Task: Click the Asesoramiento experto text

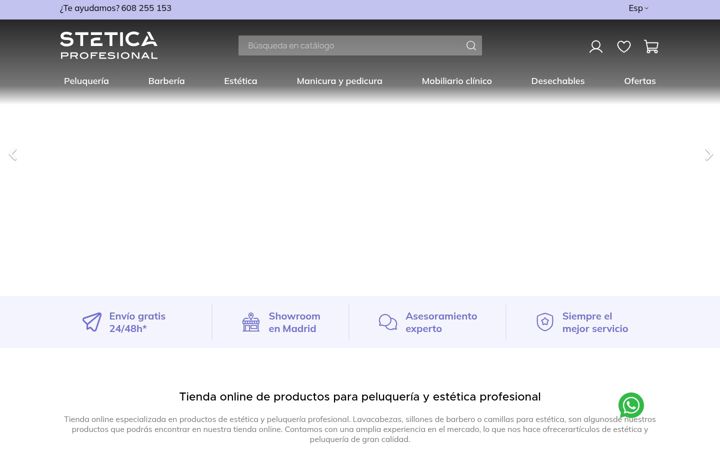Action: 441,322
